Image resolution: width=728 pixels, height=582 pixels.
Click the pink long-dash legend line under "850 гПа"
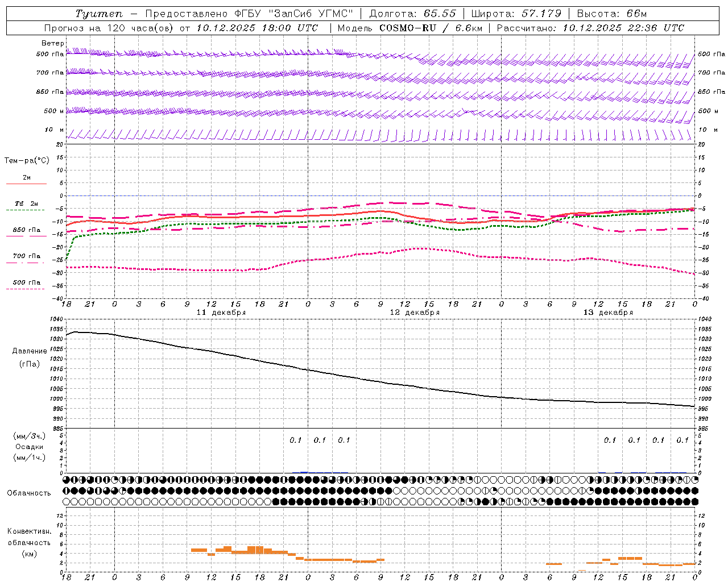pyautogui.click(x=25, y=236)
